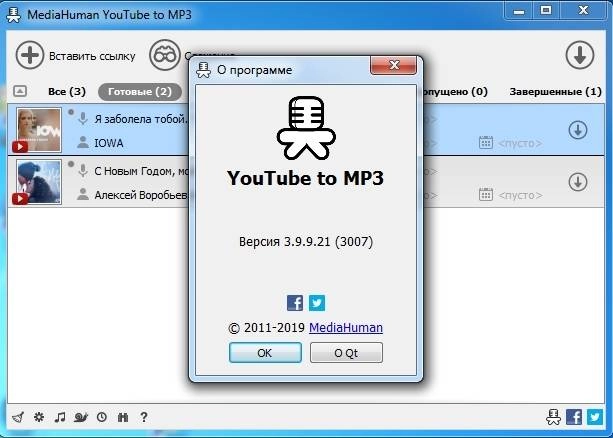Select the Готовые (2) tab
This screenshot has width=613, height=438.
click(x=140, y=92)
